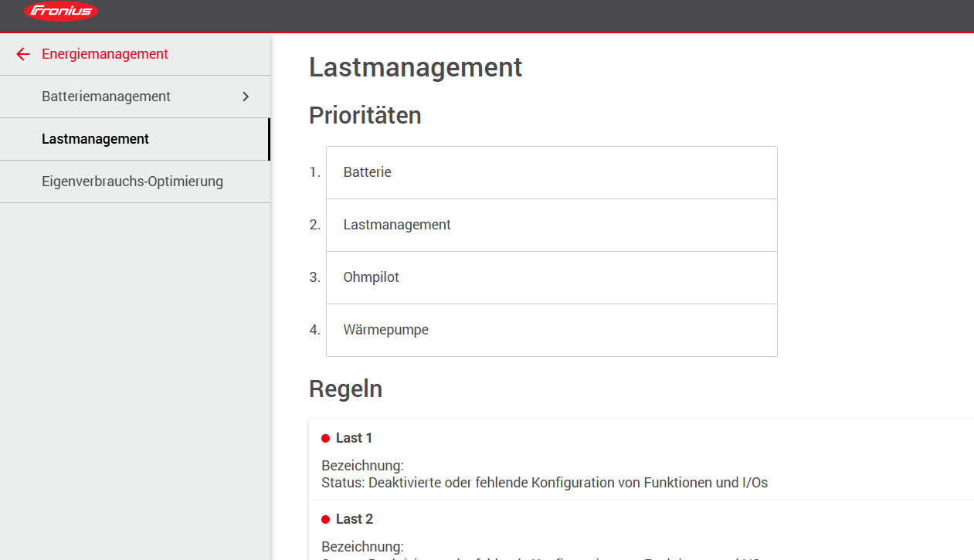The width and height of the screenshot is (974, 560).
Task: Select the Wärmepumpe priority row
Action: [551, 330]
